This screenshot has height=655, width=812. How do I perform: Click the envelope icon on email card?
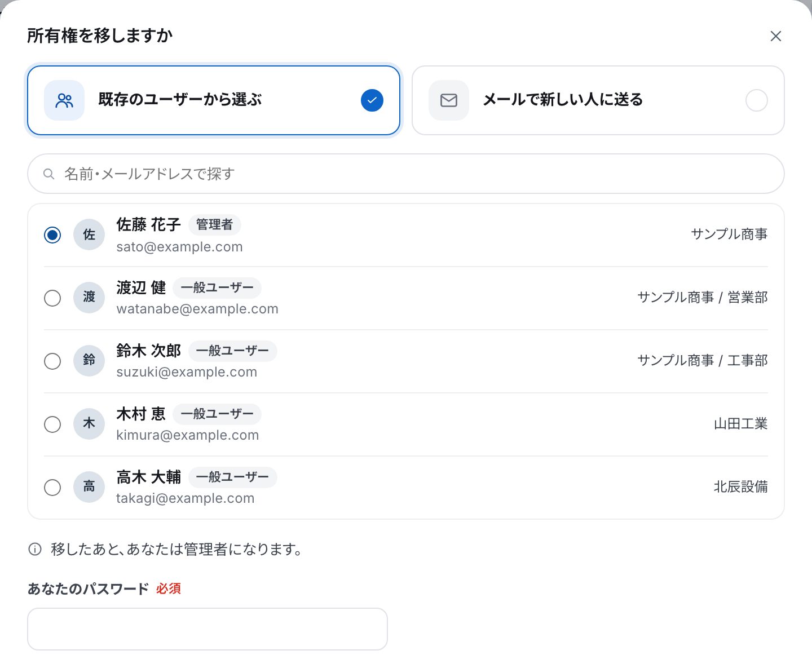click(449, 100)
